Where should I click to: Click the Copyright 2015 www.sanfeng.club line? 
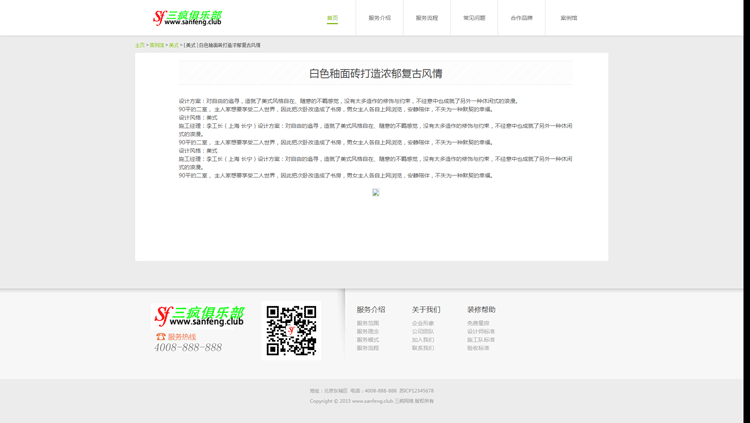(x=372, y=401)
